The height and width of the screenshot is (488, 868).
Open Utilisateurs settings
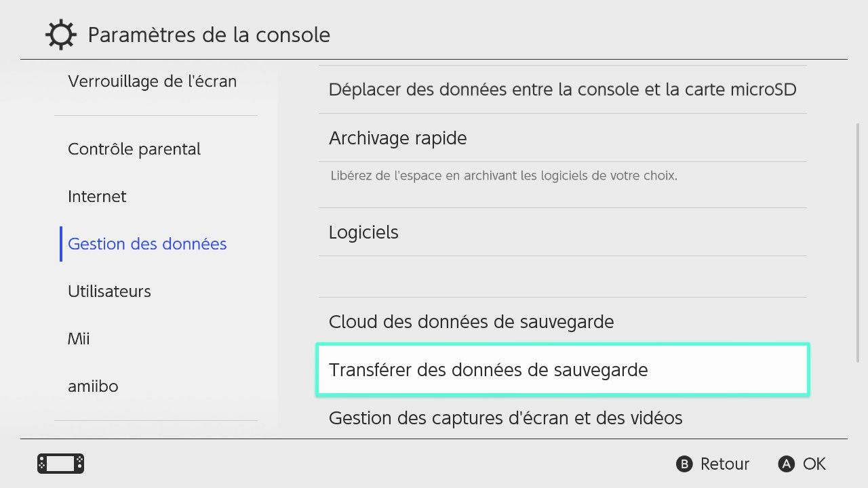click(x=109, y=291)
